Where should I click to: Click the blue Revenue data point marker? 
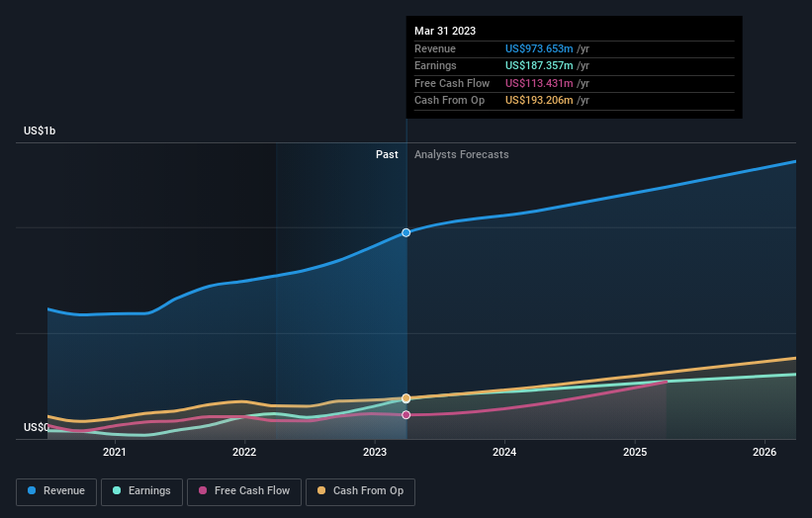click(x=406, y=233)
